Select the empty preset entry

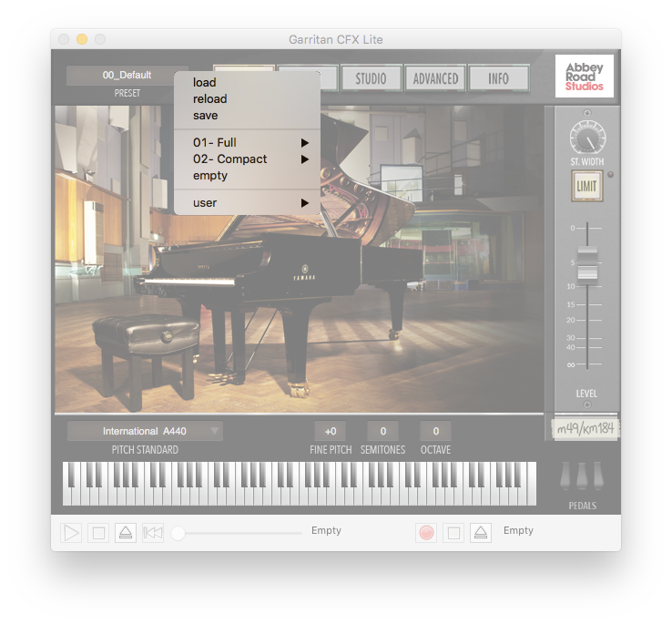(x=247, y=176)
